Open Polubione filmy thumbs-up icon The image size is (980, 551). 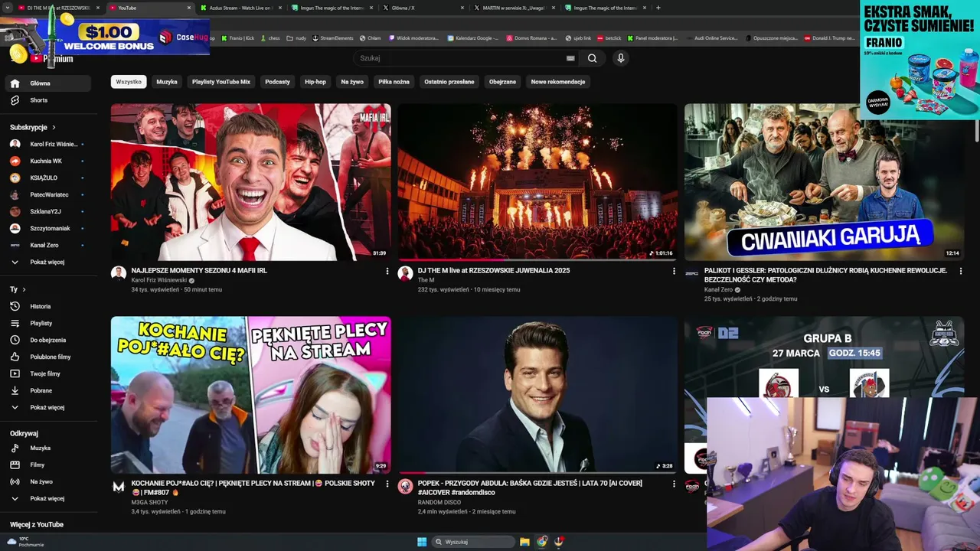[x=15, y=357]
